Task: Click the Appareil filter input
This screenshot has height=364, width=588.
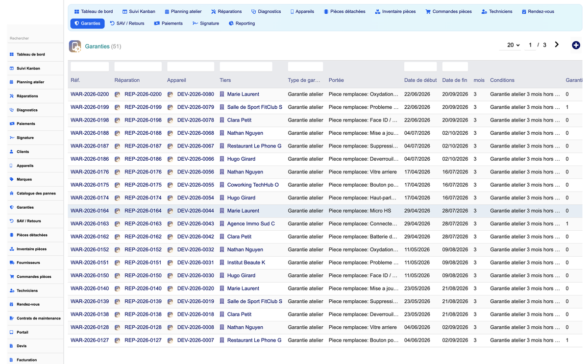Action: (191, 67)
